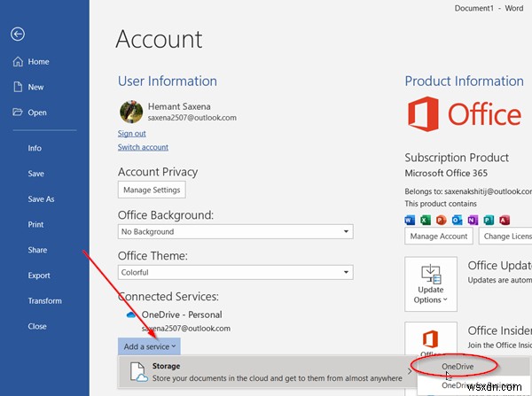
Task: Click the Office Insider logo icon
Action: coord(430,338)
